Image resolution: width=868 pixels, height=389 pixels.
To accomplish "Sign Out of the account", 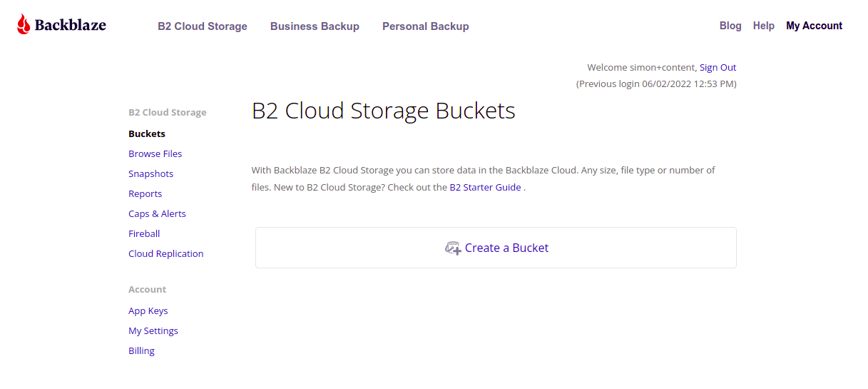I will coord(718,67).
